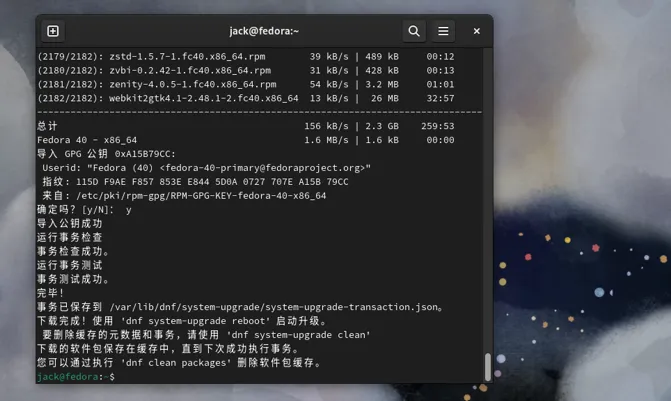Image resolution: width=671 pixels, height=401 pixels.
Task: Open the terminal search
Action: (x=414, y=31)
